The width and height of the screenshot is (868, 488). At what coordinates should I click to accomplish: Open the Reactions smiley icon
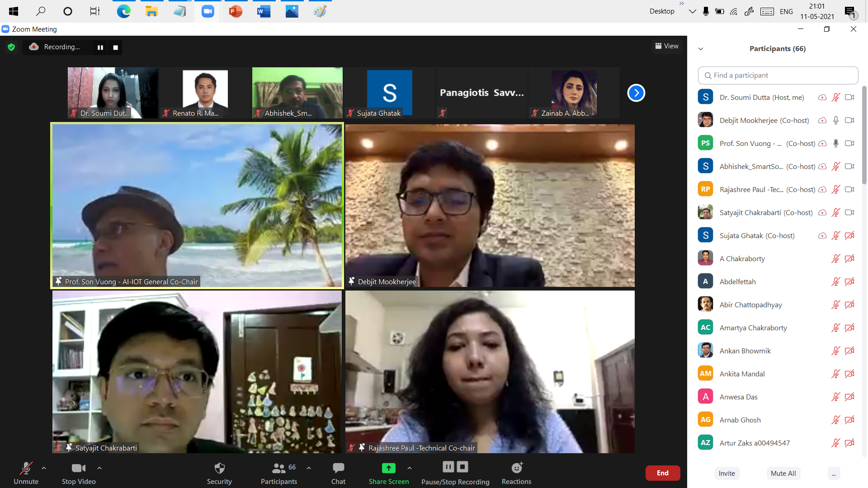[x=517, y=468]
